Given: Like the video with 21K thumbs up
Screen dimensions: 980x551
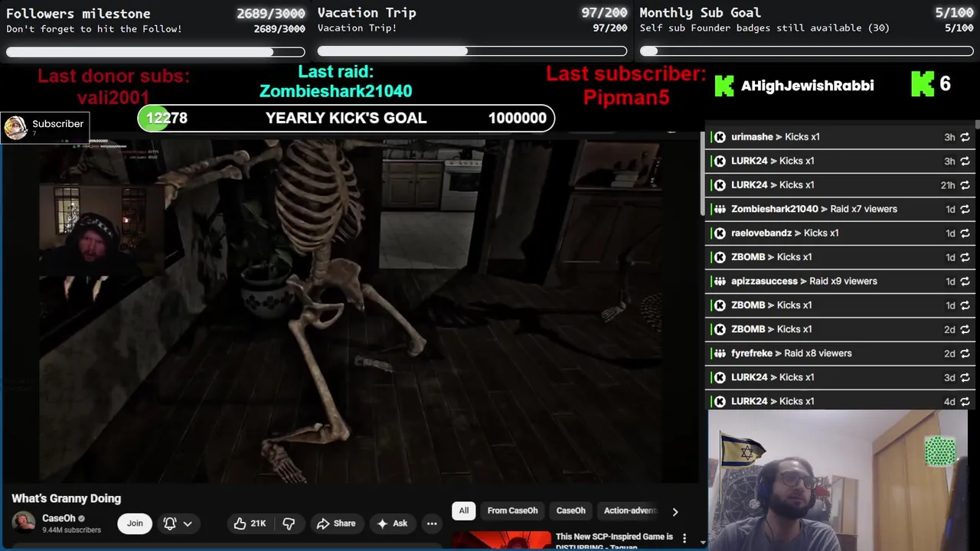Looking at the screenshot, I should tap(250, 523).
